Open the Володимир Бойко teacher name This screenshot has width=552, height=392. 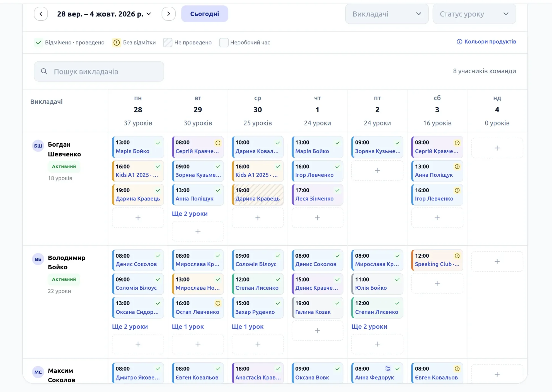(x=67, y=262)
